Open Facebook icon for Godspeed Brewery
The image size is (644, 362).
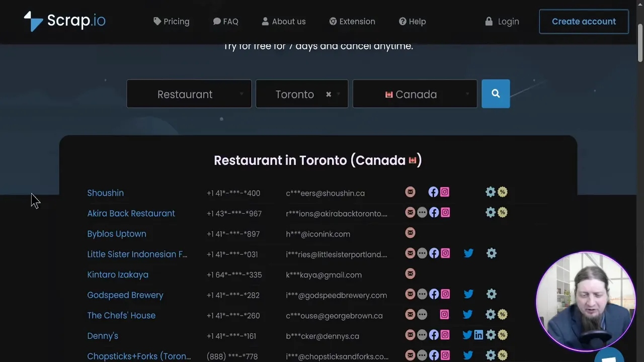(x=434, y=294)
